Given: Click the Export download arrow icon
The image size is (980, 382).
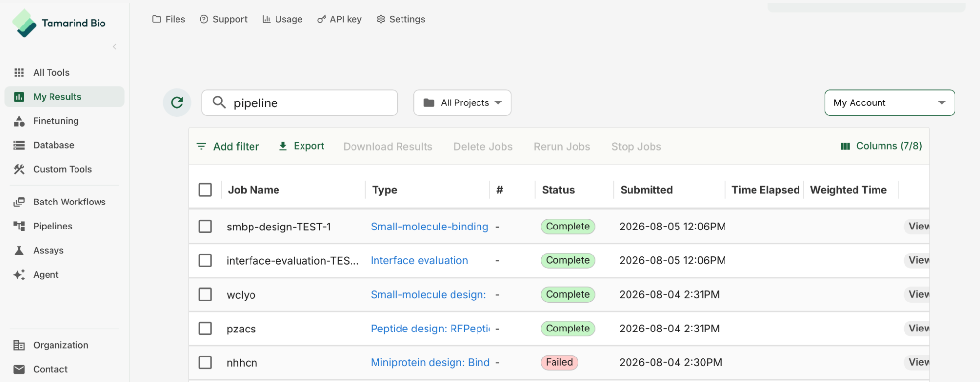Looking at the screenshot, I should [x=283, y=146].
